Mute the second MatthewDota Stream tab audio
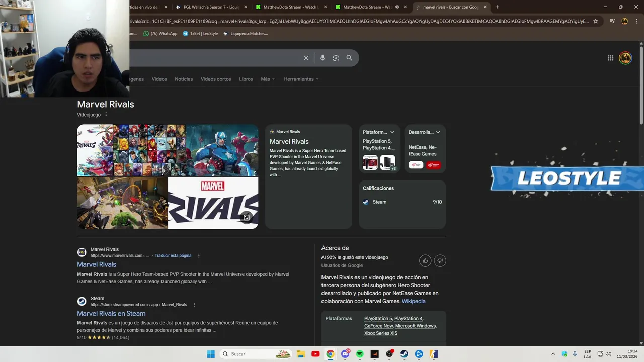This screenshot has height=362, width=644. (x=397, y=7)
